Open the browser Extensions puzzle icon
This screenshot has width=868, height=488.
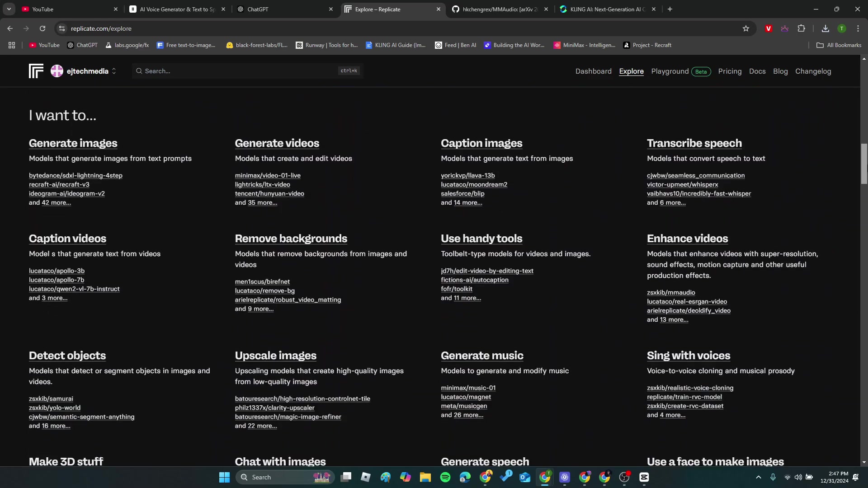(x=801, y=28)
